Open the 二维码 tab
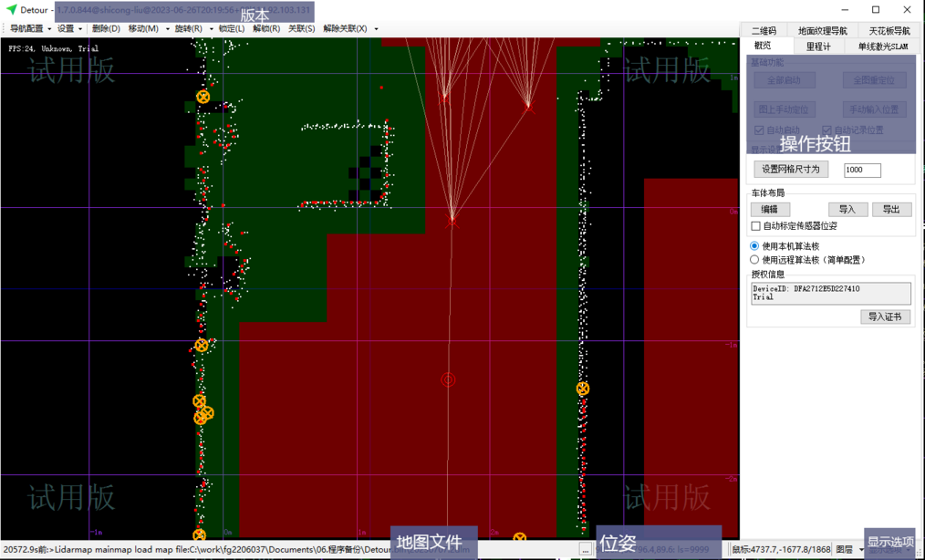925x560 pixels. point(764,31)
